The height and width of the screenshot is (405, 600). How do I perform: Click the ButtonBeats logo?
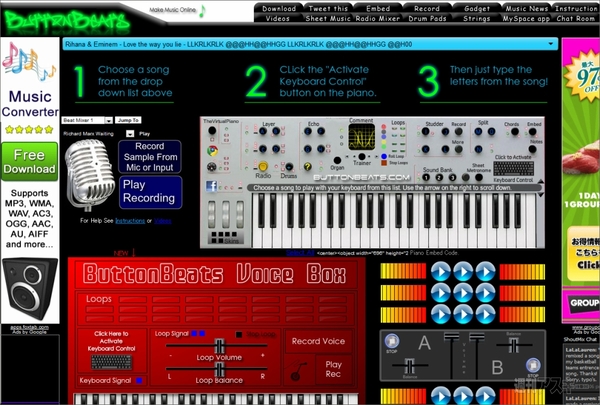[68, 22]
